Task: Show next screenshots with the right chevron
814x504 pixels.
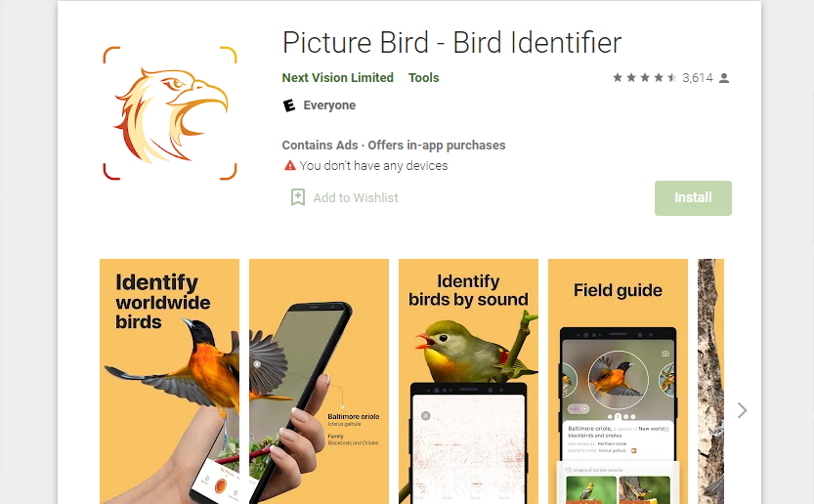Action: (x=743, y=410)
